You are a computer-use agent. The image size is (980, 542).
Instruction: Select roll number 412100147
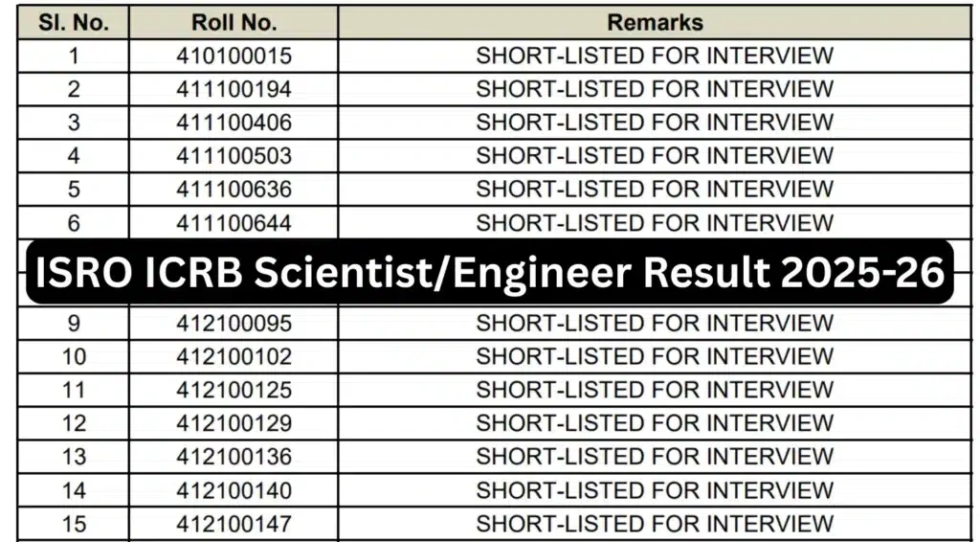[234, 524]
